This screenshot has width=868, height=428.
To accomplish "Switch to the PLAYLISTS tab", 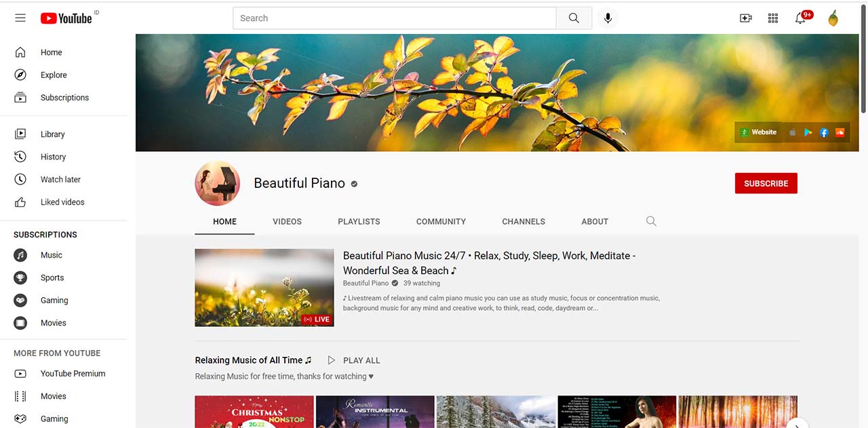I will pyautogui.click(x=359, y=221).
